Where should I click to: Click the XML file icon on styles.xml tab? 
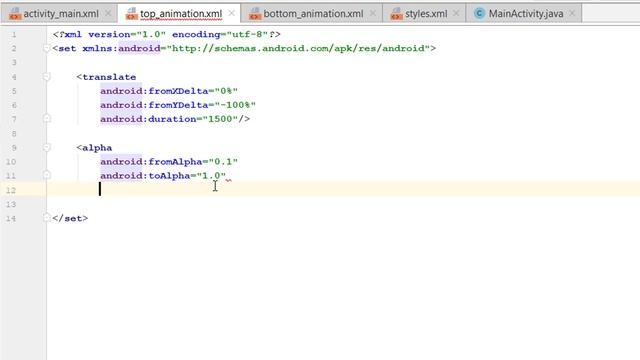(x=396, y=14)
